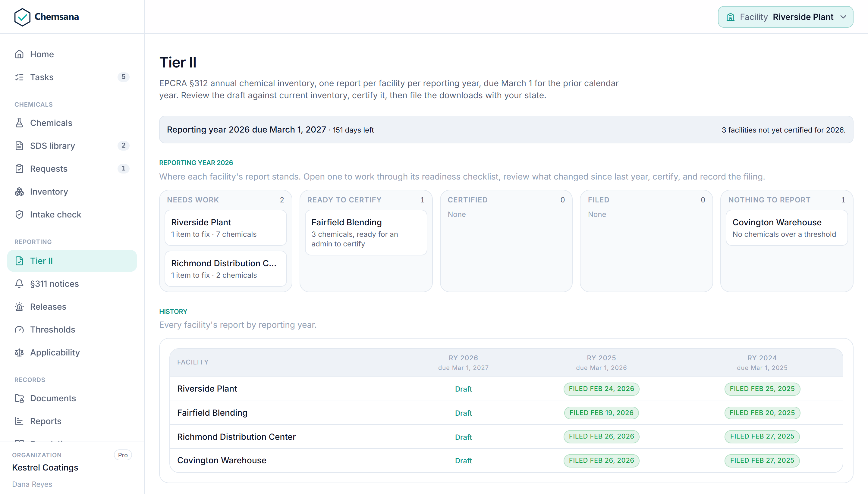Click the Inventory boxes icon
868x494 pixels.
[x=19, y=192]
